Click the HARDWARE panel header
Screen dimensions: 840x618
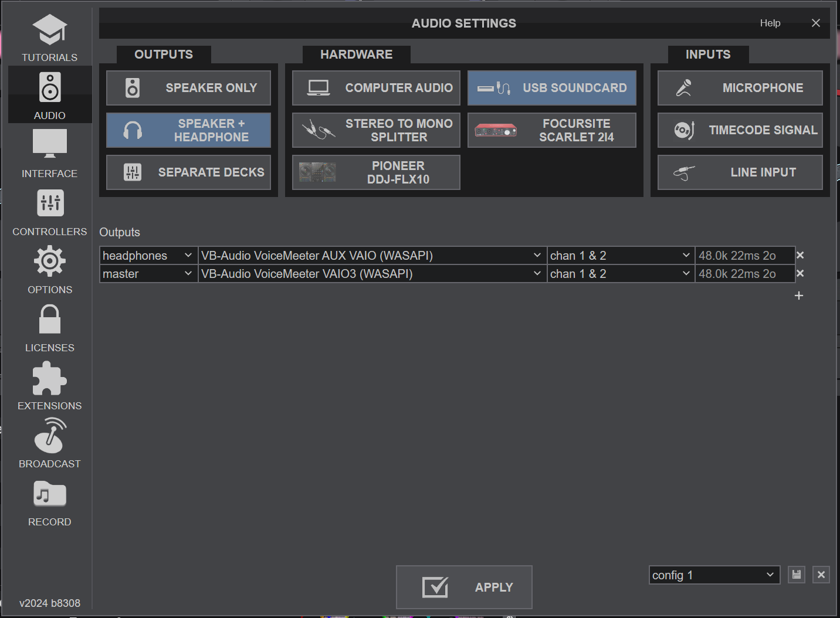tap(357, 55)
